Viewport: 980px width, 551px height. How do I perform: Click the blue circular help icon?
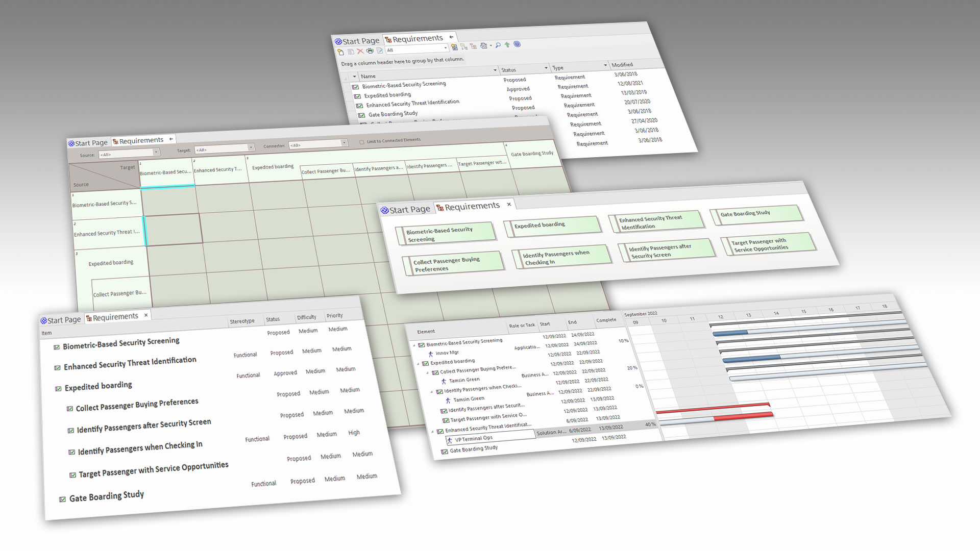(517, 44)
